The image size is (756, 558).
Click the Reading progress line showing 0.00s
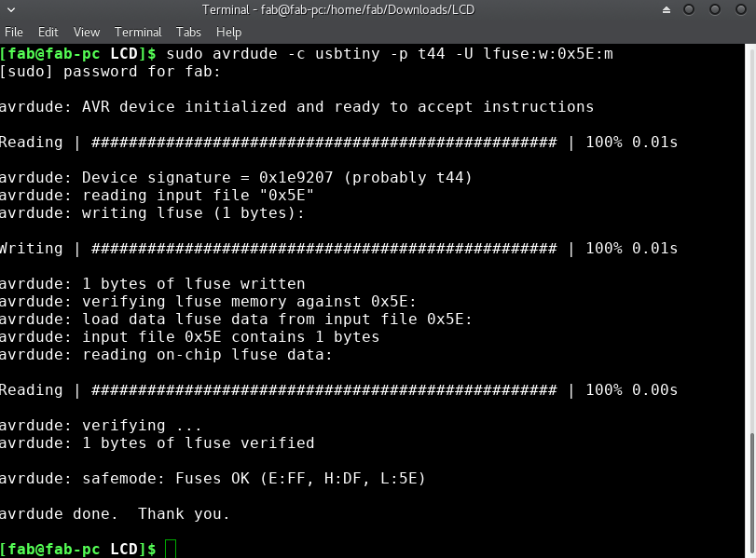pyautogui.click(x=338, y=389)
